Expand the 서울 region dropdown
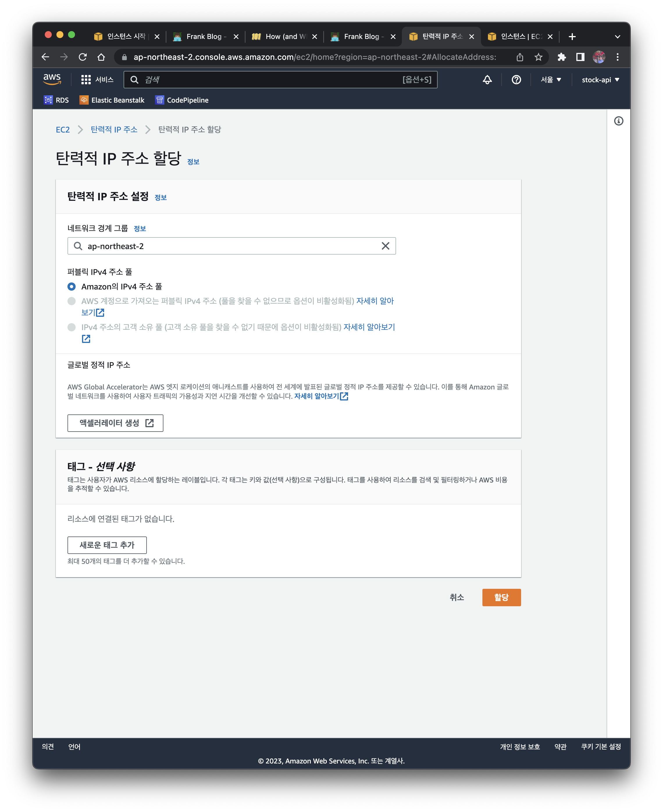 [551, 80]
